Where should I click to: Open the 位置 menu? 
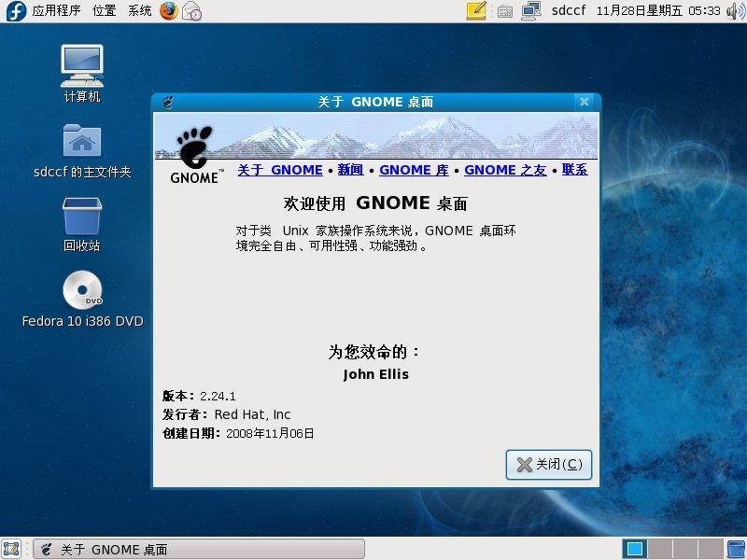coord(105,11)
